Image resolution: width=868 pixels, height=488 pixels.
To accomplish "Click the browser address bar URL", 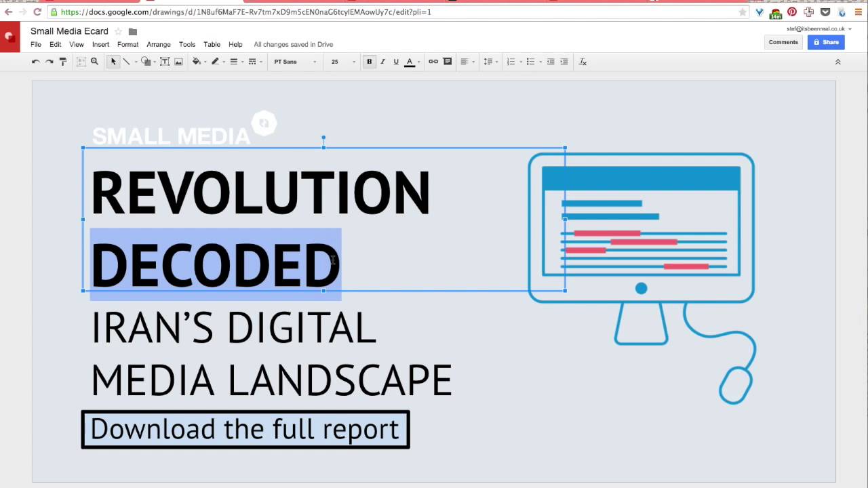I will point(245,12).
